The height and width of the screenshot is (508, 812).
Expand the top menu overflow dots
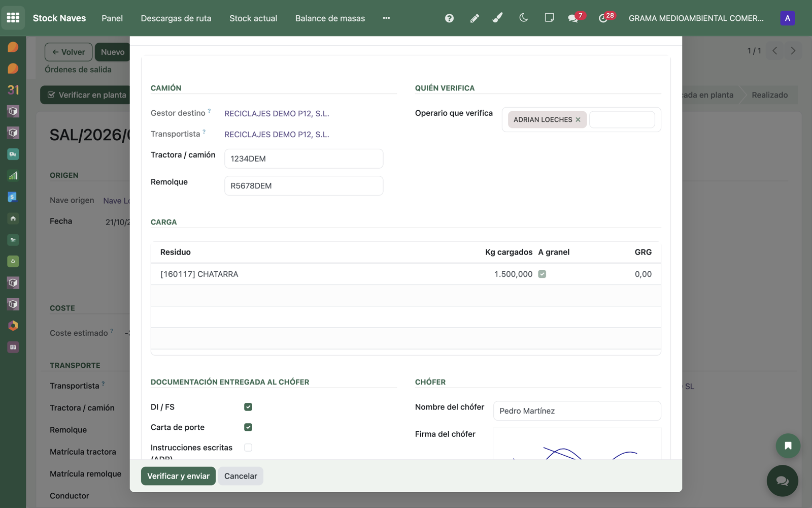pos(386,18)
